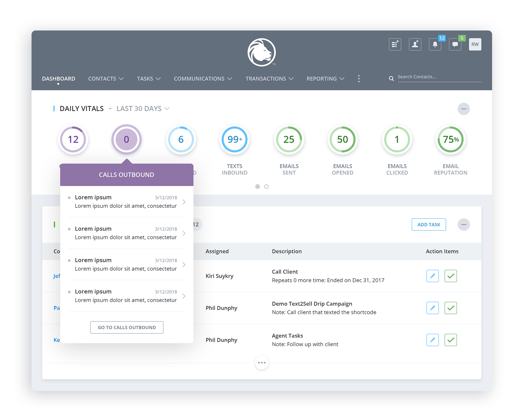Edit the Agent Tasks row with pencil icon
The image size is (522, 420).
click(432, 340)
